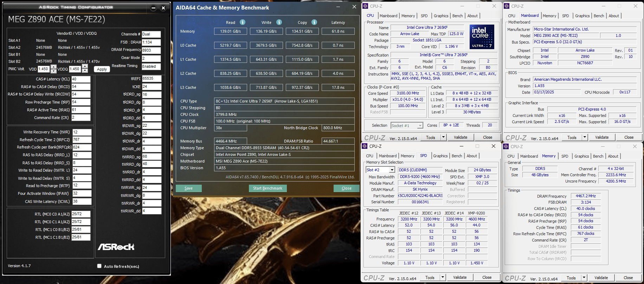Click Validate in CPU-Z Mainboard window
The height and width of the screenshot is (284, 644).
point(602,137)
